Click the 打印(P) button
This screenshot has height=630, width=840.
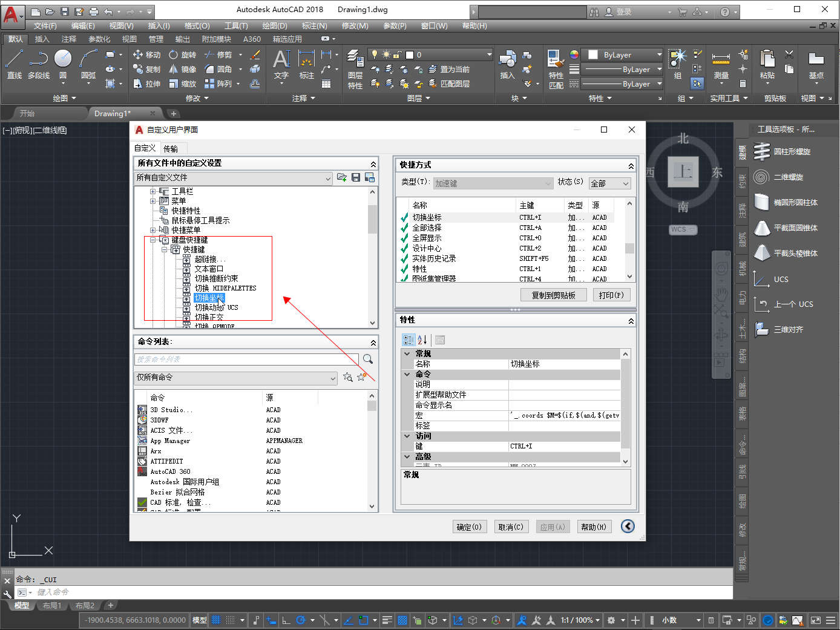[x=611, y=295]
